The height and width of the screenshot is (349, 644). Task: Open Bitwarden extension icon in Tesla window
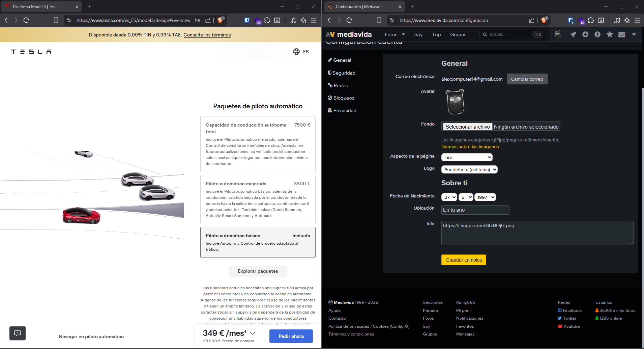[x=247, y=20]
